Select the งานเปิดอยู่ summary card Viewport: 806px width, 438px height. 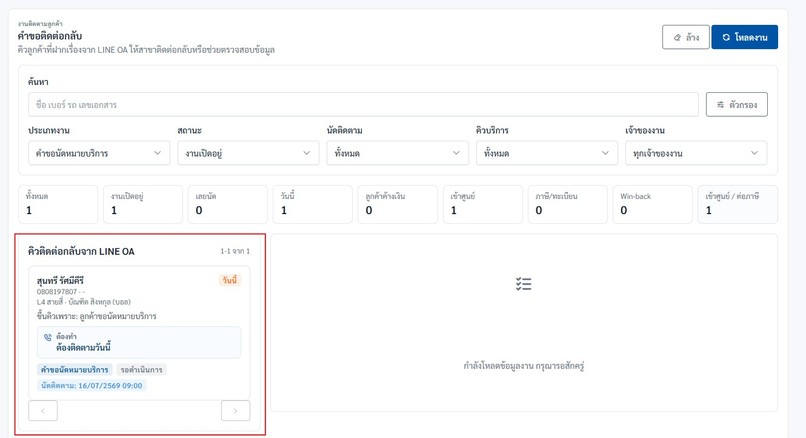pyautogui.click(x=143, y=204)
